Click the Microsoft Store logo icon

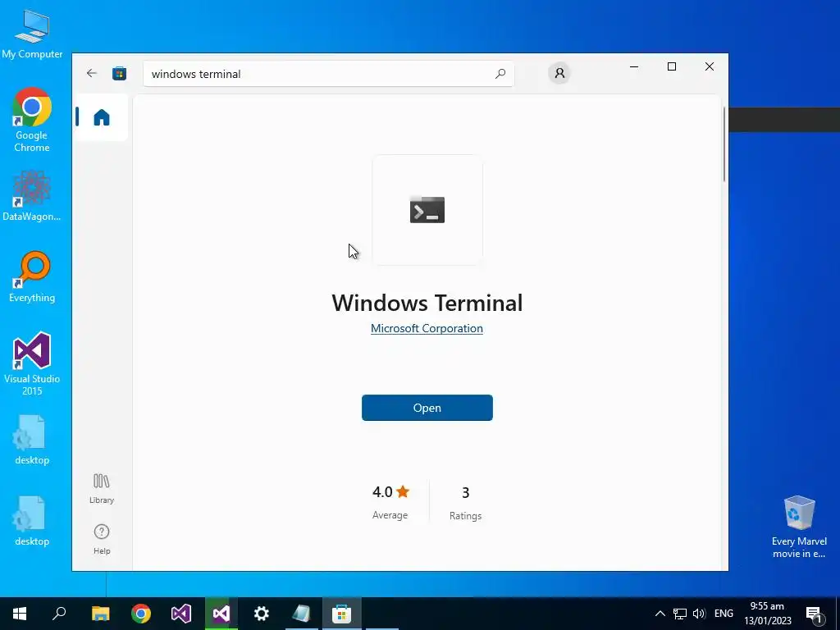pos(119,73)
